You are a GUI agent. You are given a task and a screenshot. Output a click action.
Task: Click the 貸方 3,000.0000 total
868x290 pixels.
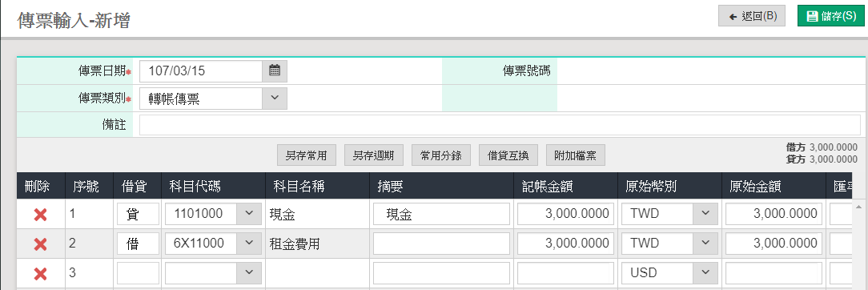(822, 159)
